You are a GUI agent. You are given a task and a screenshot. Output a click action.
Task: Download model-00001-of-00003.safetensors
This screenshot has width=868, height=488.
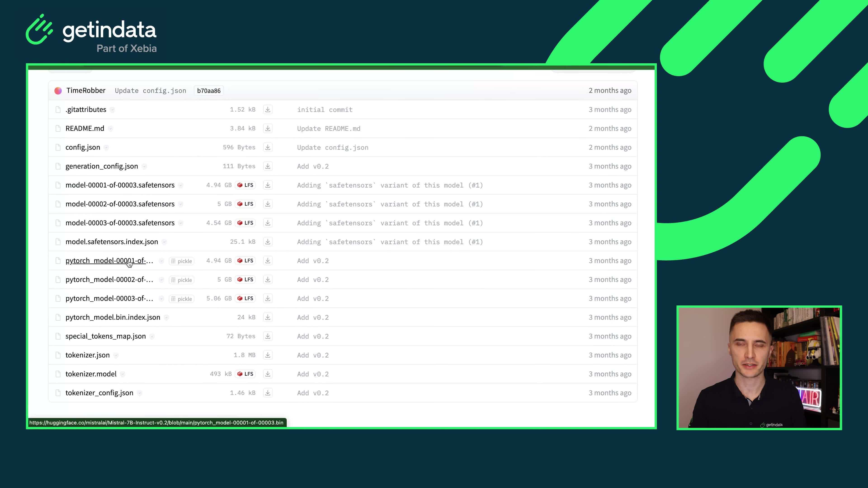tap(268, 185)
